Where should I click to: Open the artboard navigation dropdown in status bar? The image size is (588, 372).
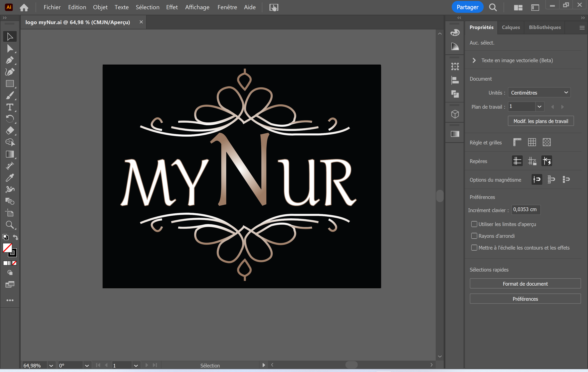pyautogui.click(x=136, y=365)
